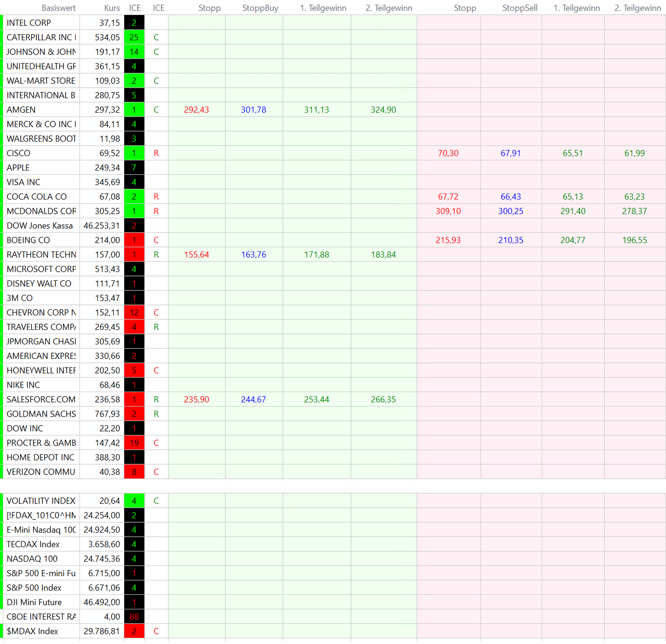Viewport: 666px width, 644px height.
Task: Select the $MDAX Index name cell
Action: [41, 631]
